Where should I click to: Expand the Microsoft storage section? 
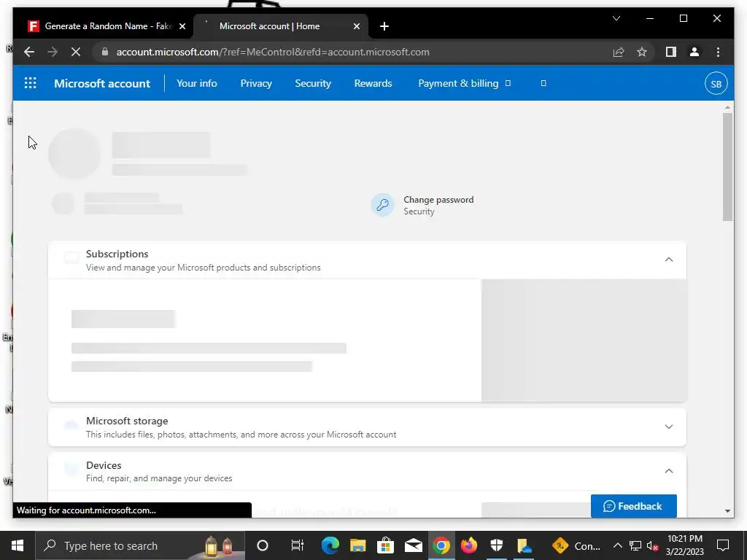coord(668,427)
